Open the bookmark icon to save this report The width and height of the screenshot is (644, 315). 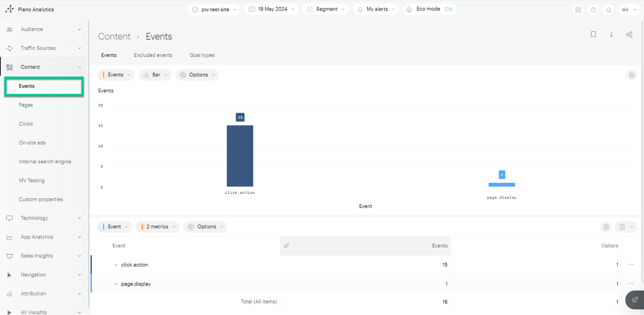coord(593,34)
